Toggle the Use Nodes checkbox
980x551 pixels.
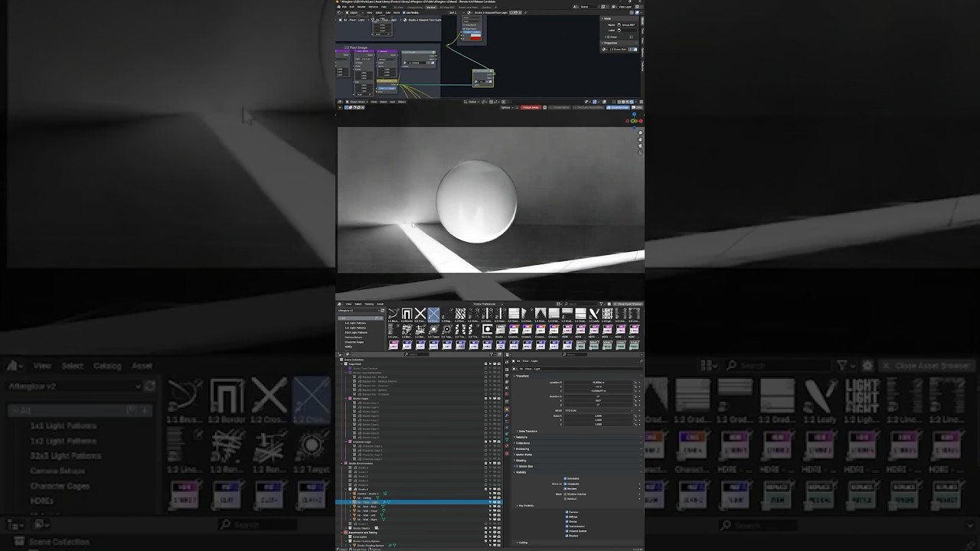403,12
